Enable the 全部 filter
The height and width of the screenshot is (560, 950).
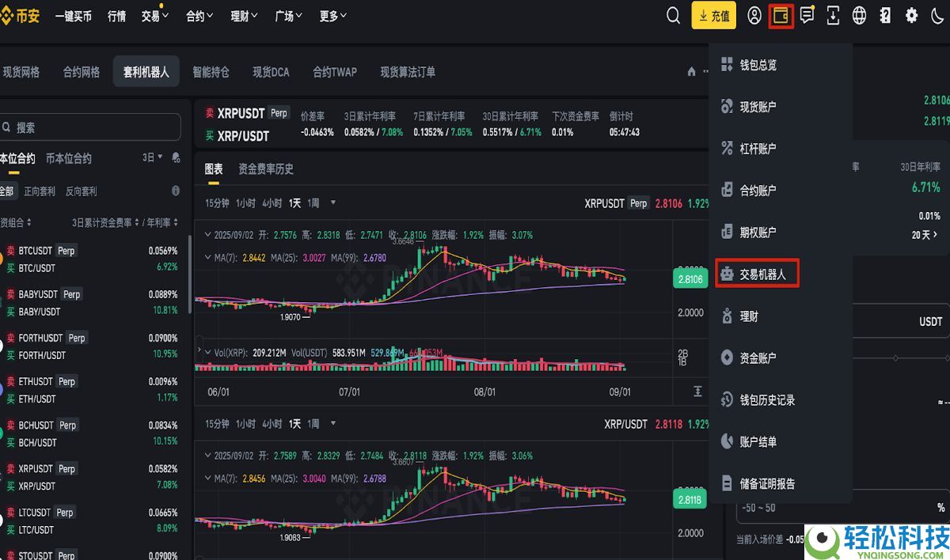tap(8, 191)
